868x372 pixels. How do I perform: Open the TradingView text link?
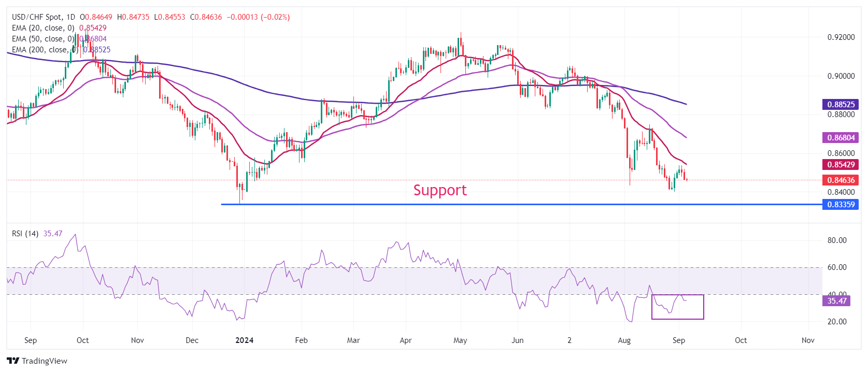click(x=45, y=361)
